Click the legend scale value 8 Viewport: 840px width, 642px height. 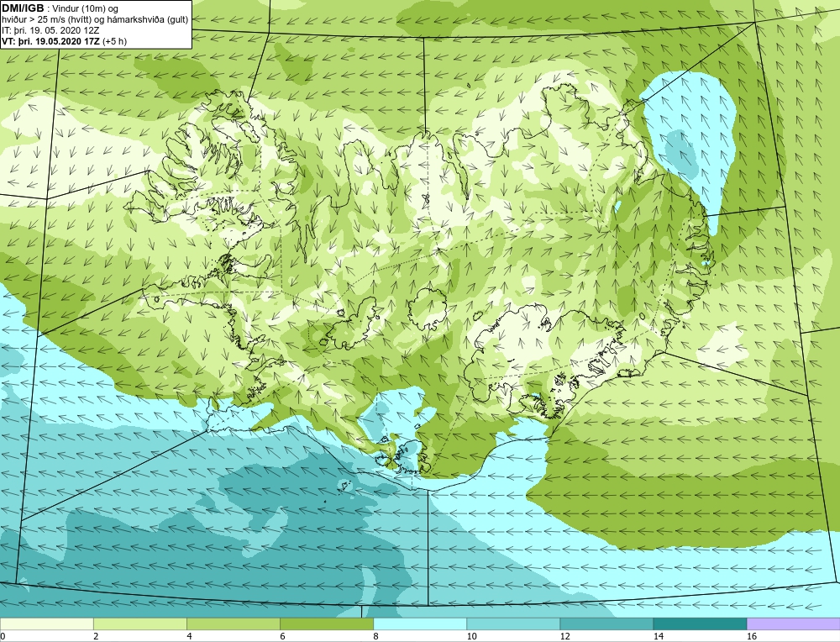(375, 637)
